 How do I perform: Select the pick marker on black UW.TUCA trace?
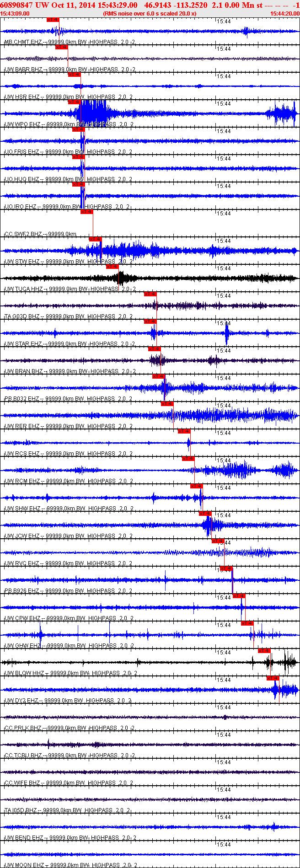tap(112, 267)
